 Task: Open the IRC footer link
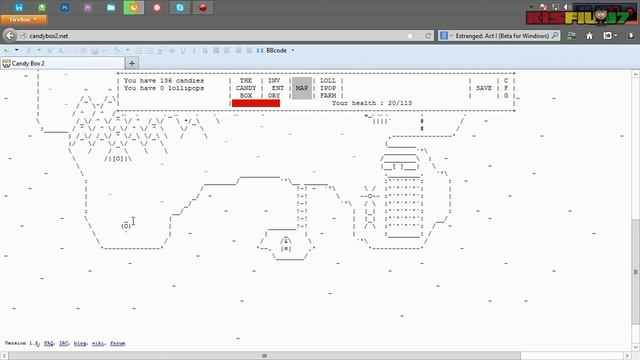click(63, 343)
